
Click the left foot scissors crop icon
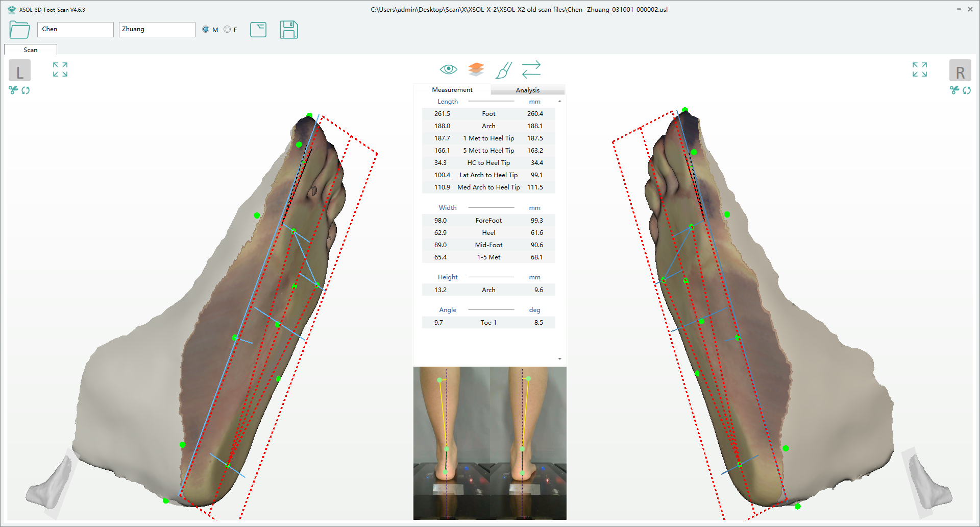click(13, 90)
